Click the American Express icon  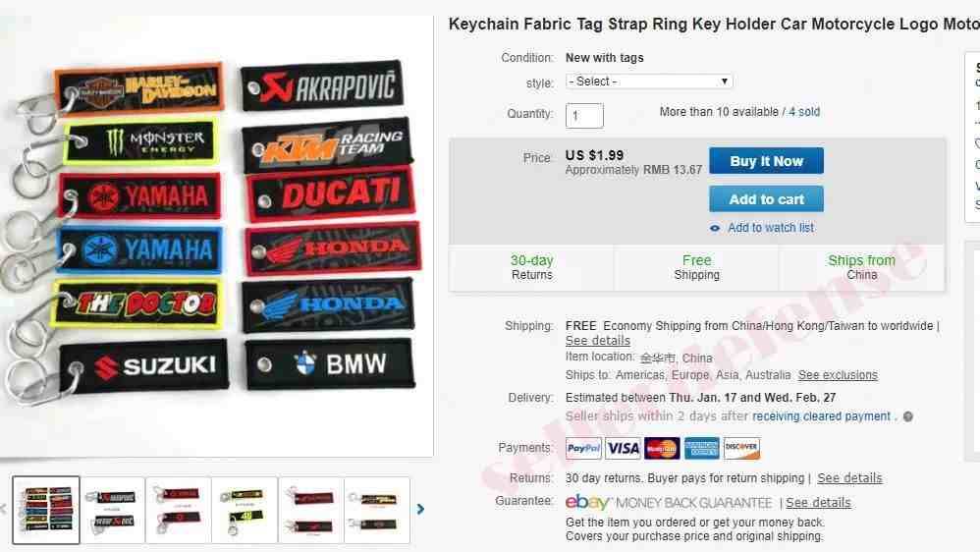701,448
